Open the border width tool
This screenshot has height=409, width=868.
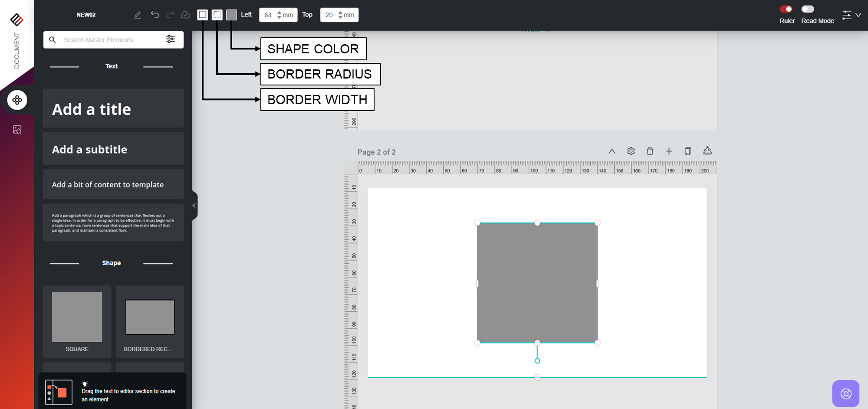point(202,15)
